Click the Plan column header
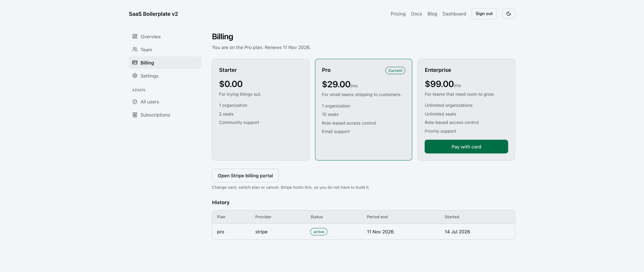The image size is (644, 272). tap(221, 217)
